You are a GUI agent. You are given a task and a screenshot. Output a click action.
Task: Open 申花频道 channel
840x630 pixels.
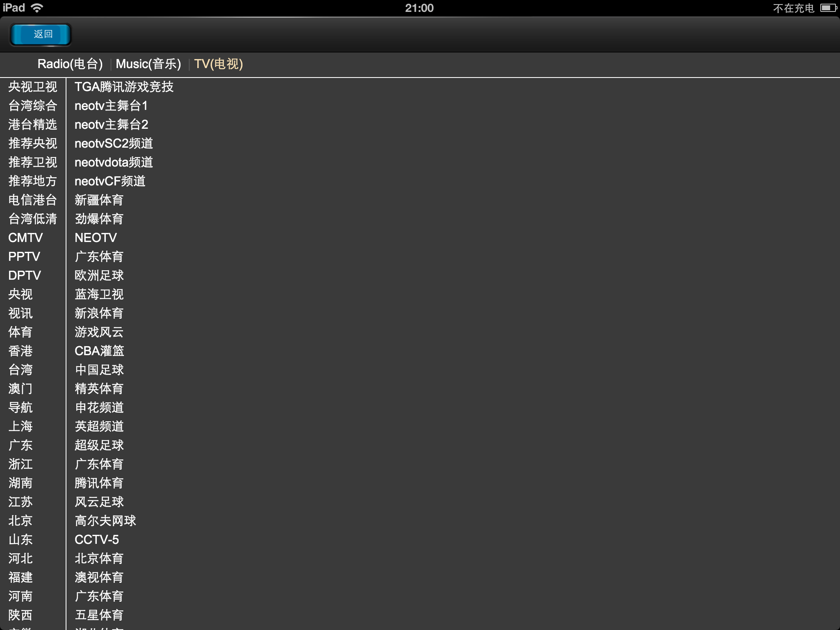99,408
